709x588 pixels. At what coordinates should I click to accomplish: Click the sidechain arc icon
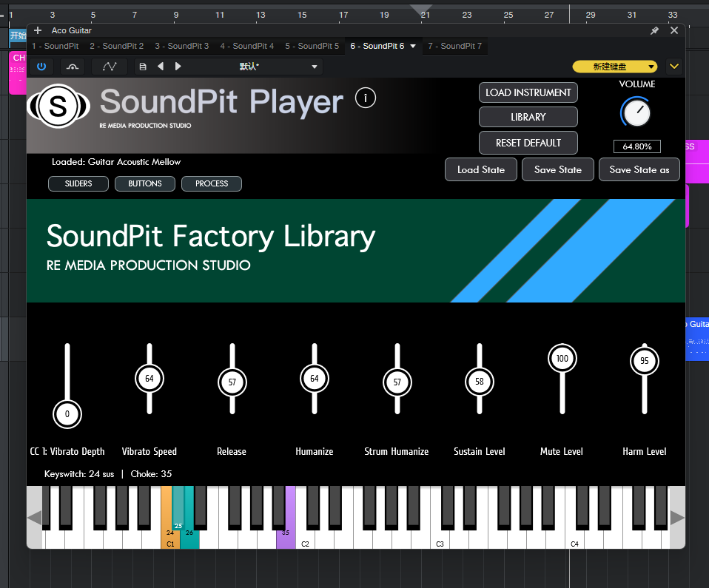coord(73,67)
